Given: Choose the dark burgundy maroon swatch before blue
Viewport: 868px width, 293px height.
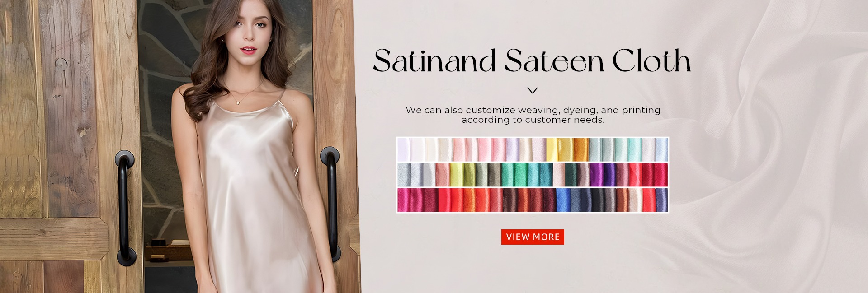Looking at the screenshot, I should pyautogui.click(x=549, y=200).
